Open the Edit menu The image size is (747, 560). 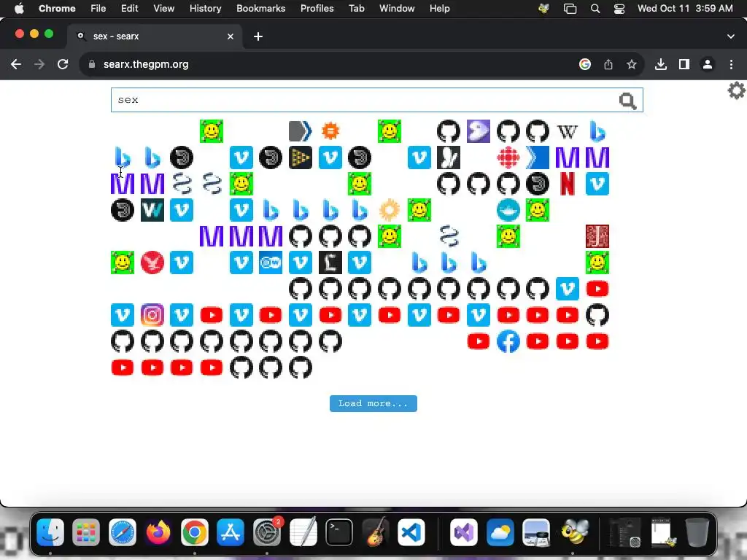[x=129, y=9]
